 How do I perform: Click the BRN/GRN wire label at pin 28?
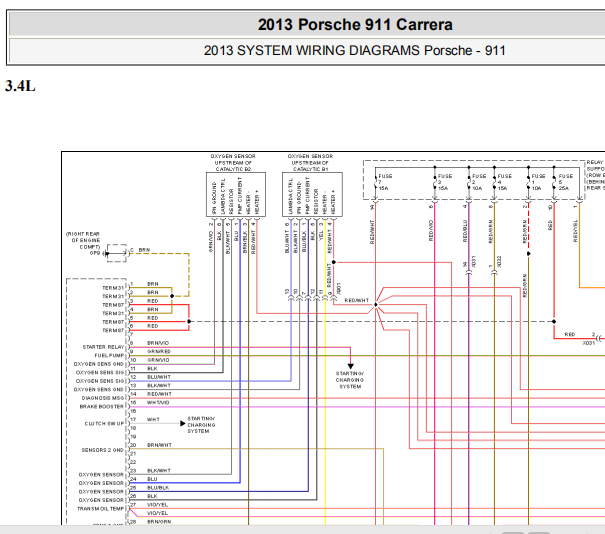(159, 521)
